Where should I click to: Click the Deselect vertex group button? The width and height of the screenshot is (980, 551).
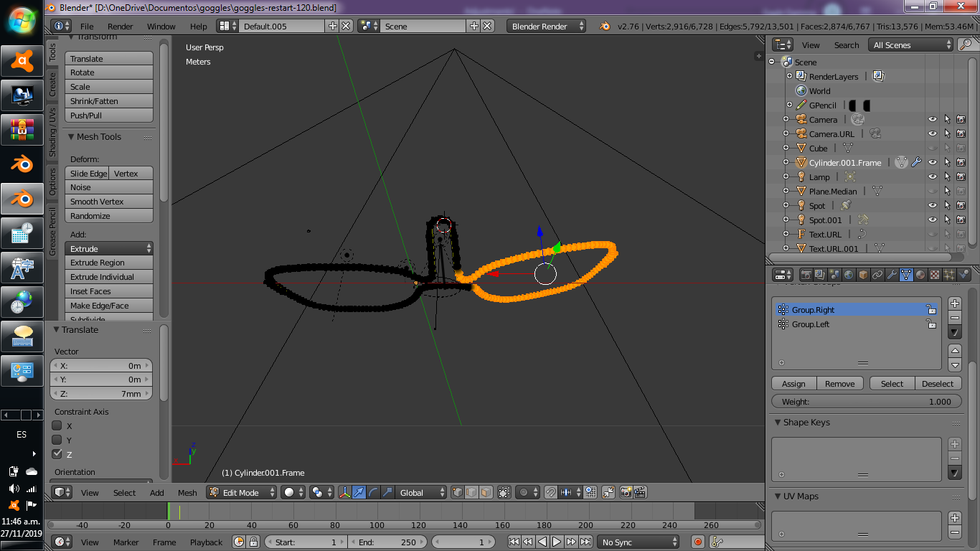click(938, 383)
